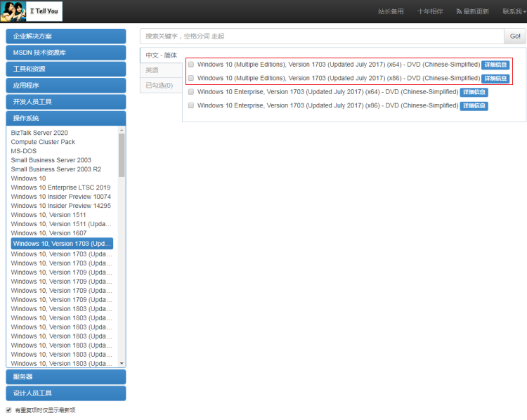The height and width of the screenshot is (420, 527).
Task: Expand the 工具和资源 category
Action: pyautogui.click(x=66, y=69)
